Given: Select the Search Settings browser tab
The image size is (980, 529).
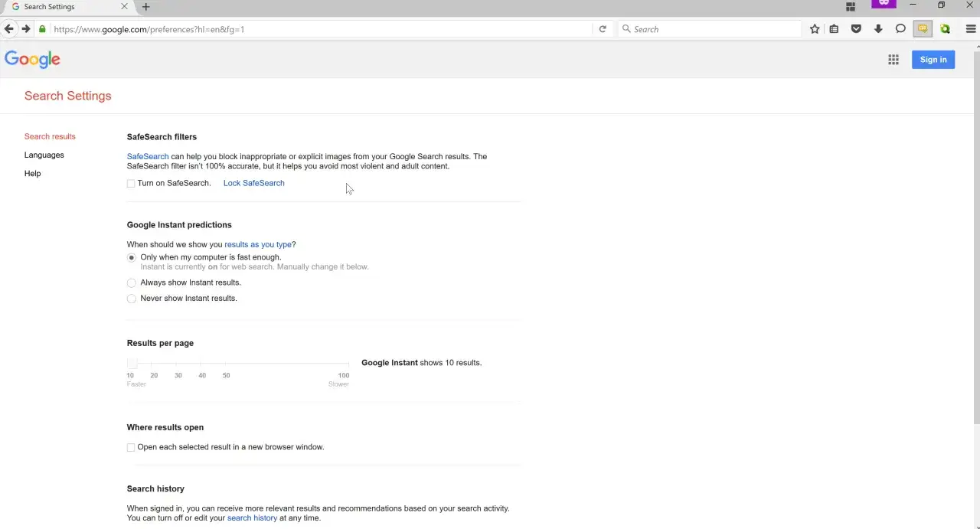Looking at the screenshot, I should coord(67,7).
